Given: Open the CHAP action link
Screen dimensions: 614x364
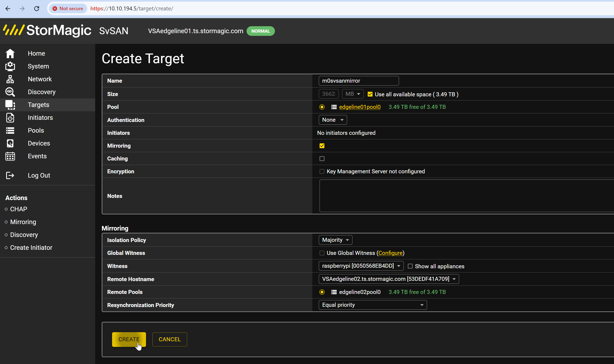Looking at the screenshot, I should pos(19,209).
